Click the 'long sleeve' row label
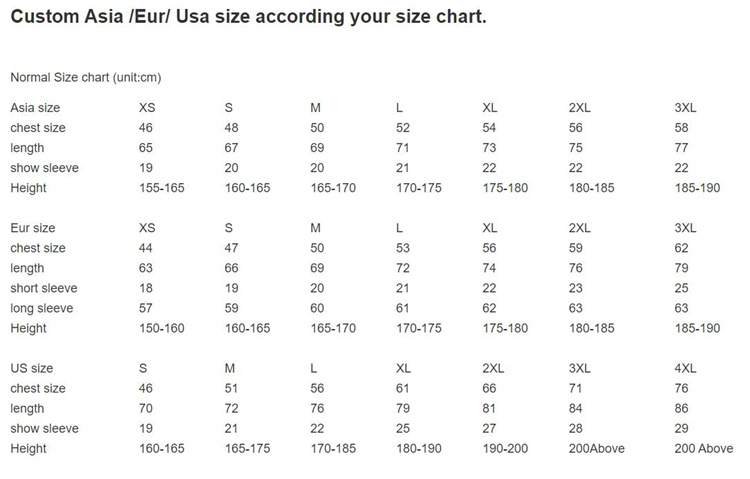The height and width of the screenshot is (479, 750). pyautogui.click(x=42, y=308)
